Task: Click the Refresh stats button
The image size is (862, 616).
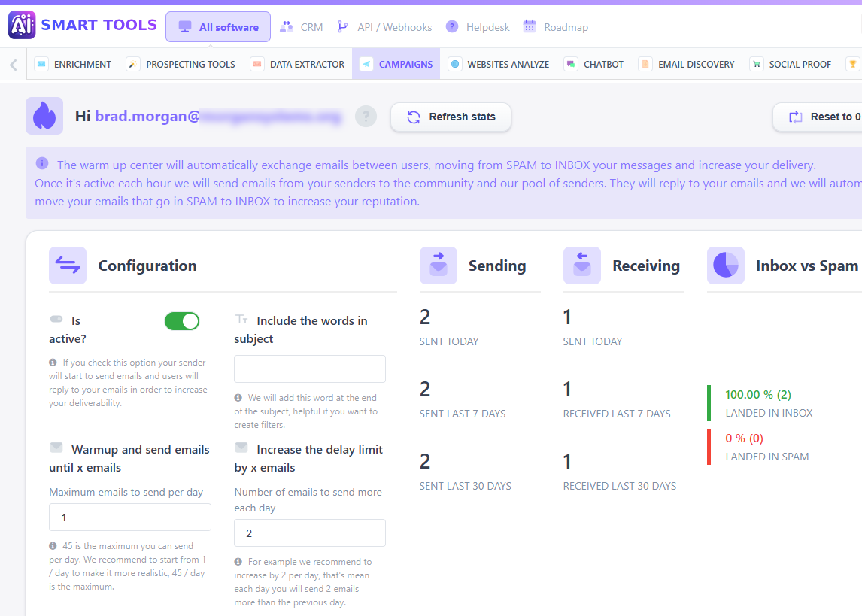Action: tap(451, 117)
